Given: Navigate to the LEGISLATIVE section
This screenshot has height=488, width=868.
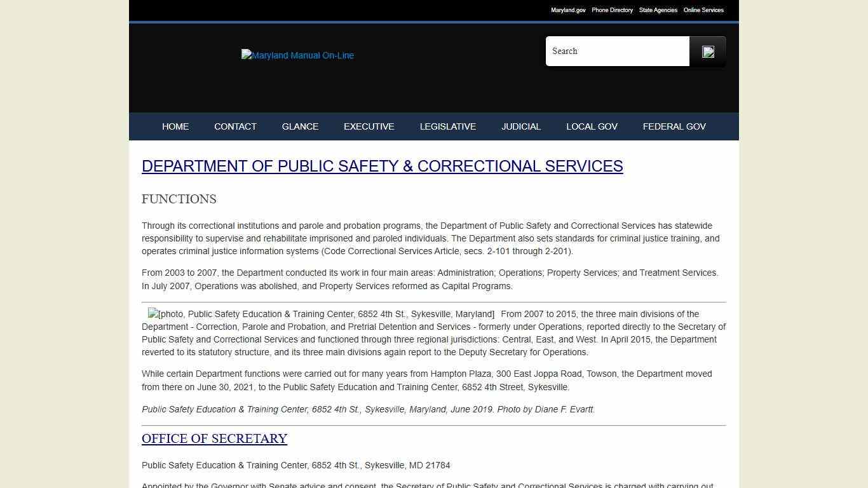Looking at the screenshot, I should [x=448, y=126].
